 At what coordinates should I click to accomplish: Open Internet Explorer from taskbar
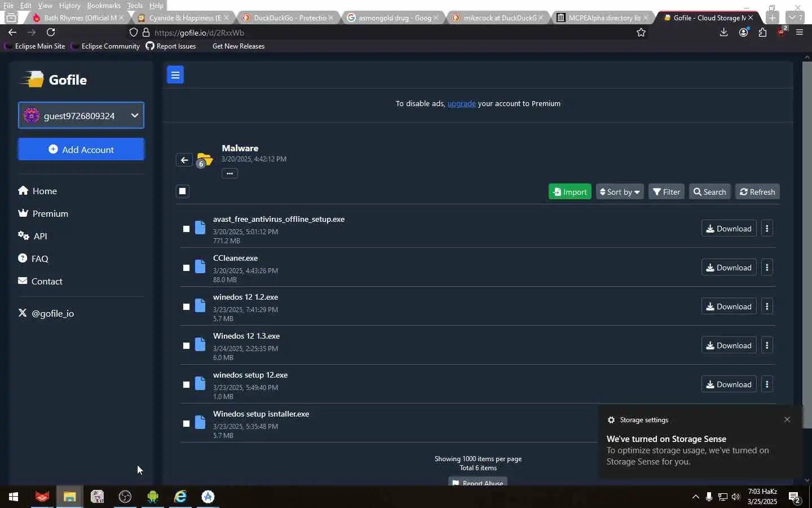coord(180,497)
